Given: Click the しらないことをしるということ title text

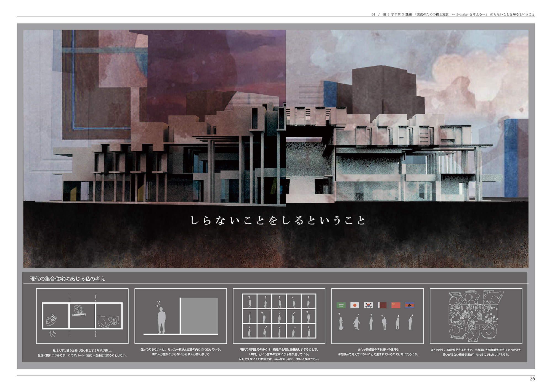Looking at the screenshot, I should 278,221.
